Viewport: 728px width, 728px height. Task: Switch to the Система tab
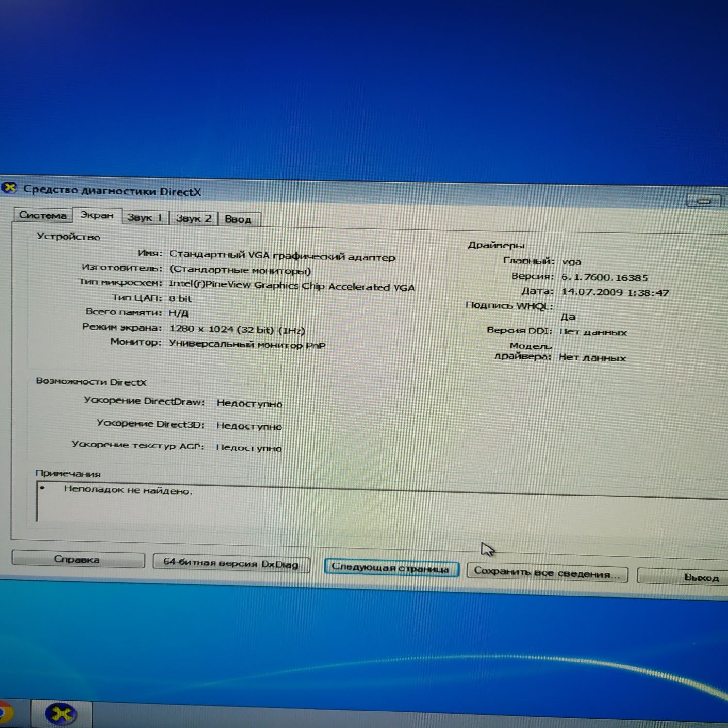[43, 215]
